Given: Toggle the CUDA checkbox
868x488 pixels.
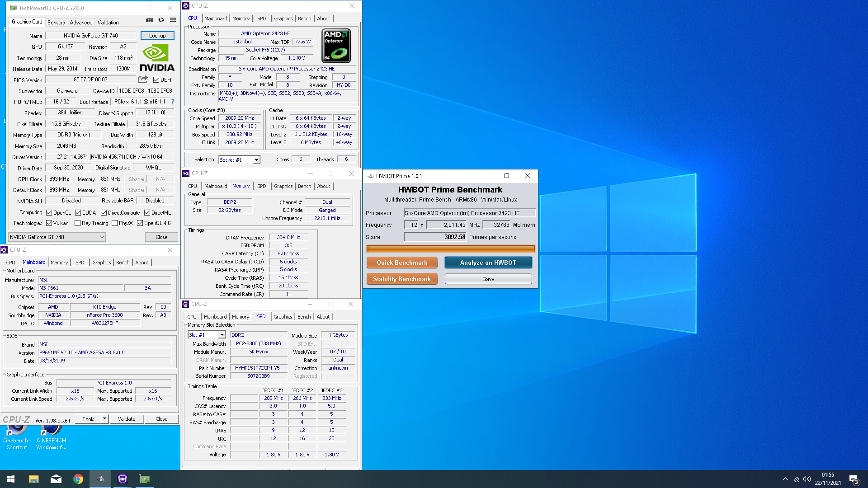Looking at the screenshot, I should (78, 212).
